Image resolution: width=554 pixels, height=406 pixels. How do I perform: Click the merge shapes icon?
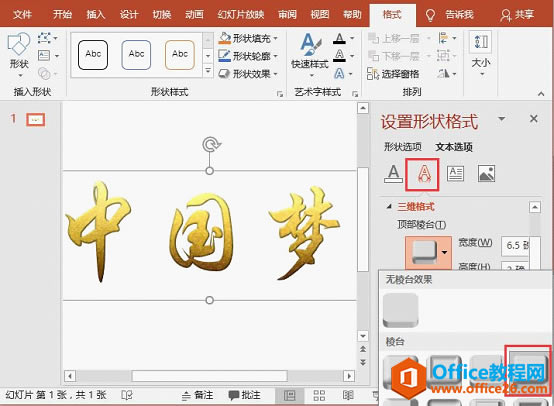coord(45,73)
